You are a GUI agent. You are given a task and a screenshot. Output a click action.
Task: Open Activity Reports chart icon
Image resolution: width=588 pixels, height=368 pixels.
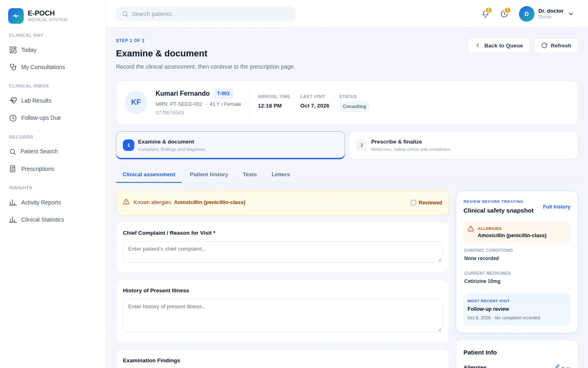[x=13, y=202]
